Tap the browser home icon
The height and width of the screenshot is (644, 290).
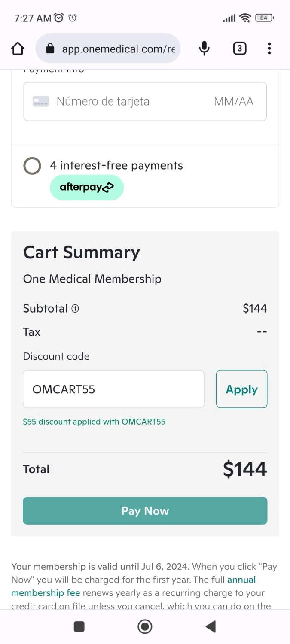coord(18,49)
